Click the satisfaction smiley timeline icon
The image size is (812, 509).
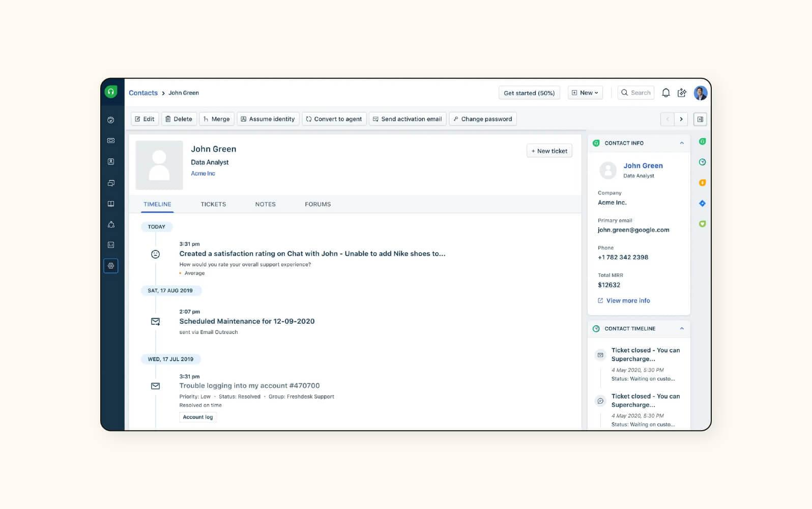coord(156,254)
